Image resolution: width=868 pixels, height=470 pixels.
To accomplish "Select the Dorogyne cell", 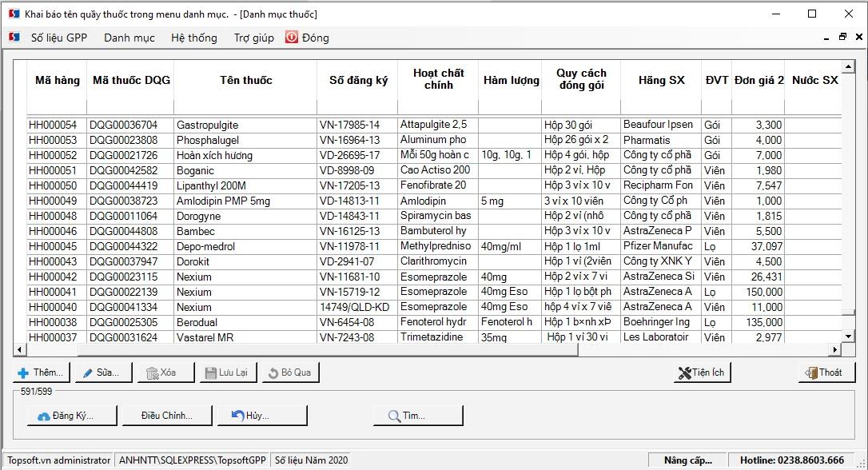I will pyautogui.click(x=245, y=216).
